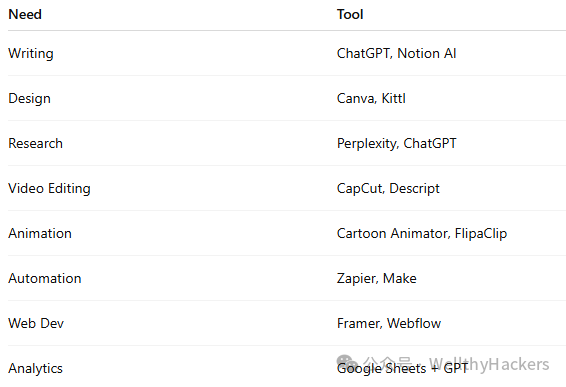Click the Canva, Kittl cell
Screen dimensions: 566x387
371,99
